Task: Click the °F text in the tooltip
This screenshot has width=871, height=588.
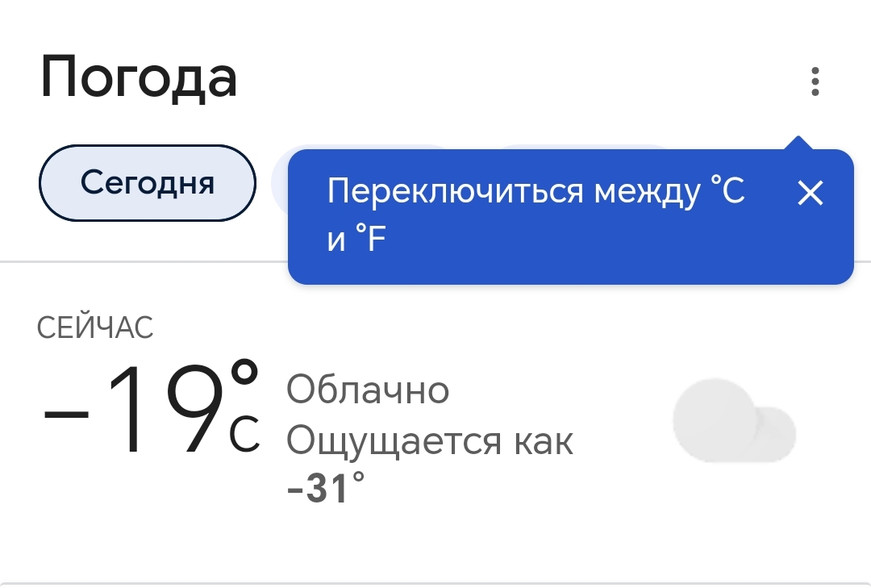Action: pos(373,240)
